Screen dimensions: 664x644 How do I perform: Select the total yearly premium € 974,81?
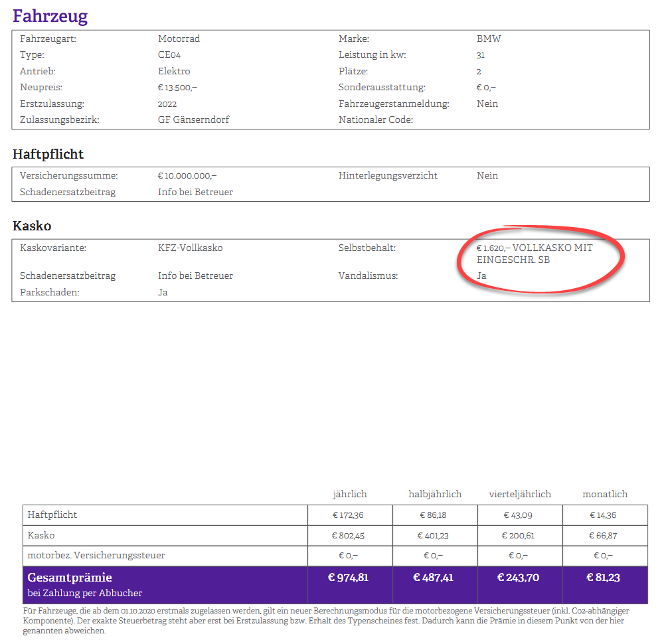[349, 578]
